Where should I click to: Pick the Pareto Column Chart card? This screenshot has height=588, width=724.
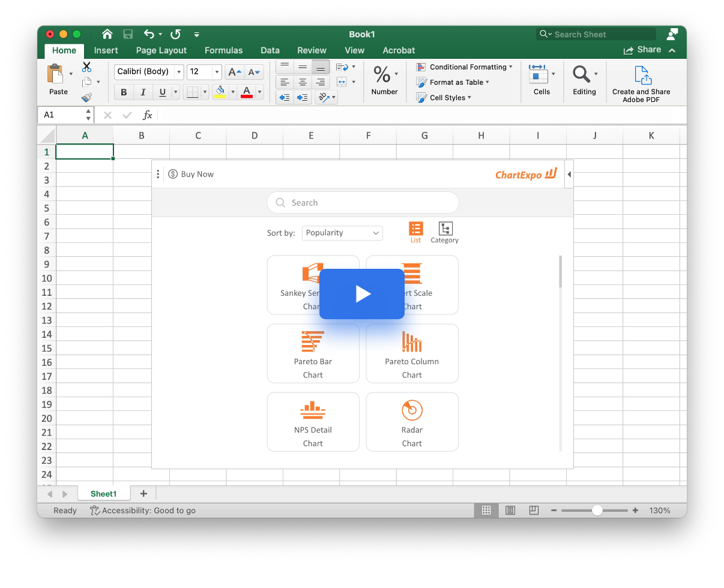tap(412, 353)
